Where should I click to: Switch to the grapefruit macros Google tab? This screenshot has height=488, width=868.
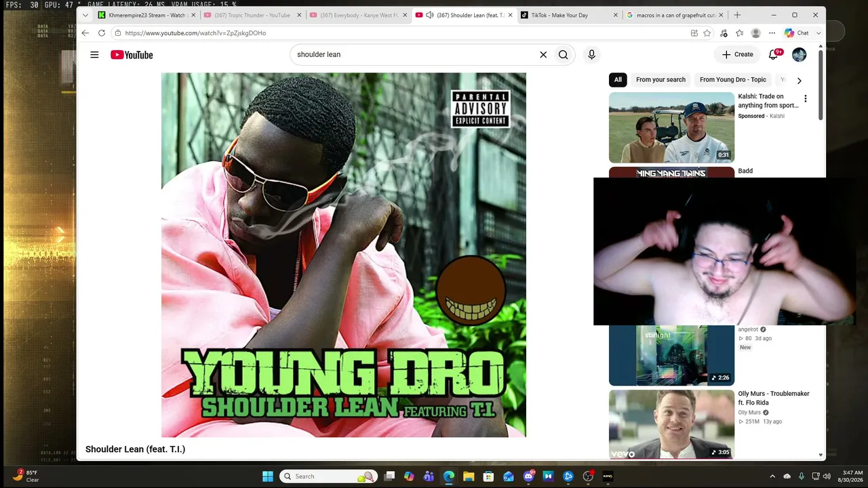pos(675,15)
